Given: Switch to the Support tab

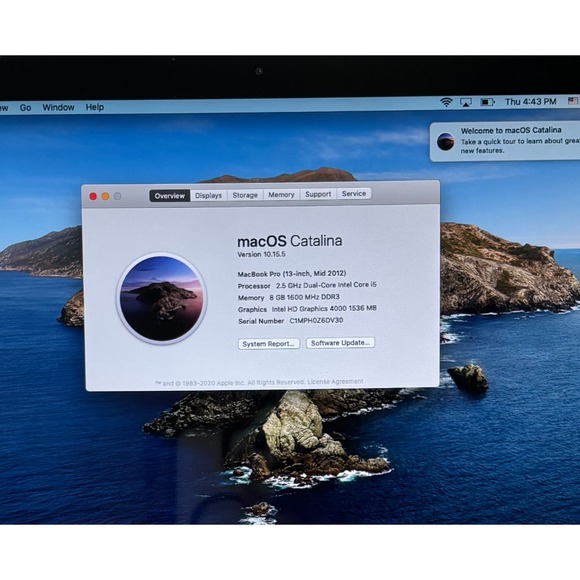Looking at the screenshot, I should (x=318, y=194).
